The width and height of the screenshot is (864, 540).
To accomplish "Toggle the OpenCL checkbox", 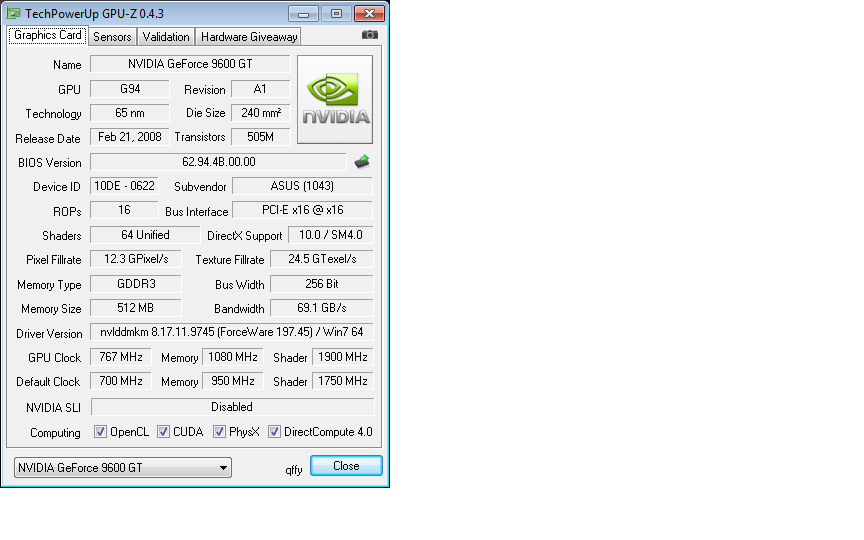I will (100, 431).
